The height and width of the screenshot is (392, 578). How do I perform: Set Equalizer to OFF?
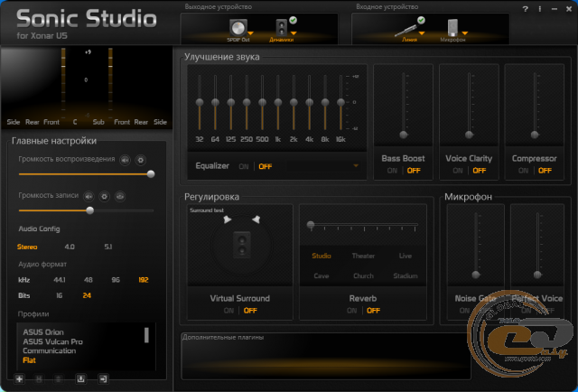[x=265, y=167]
